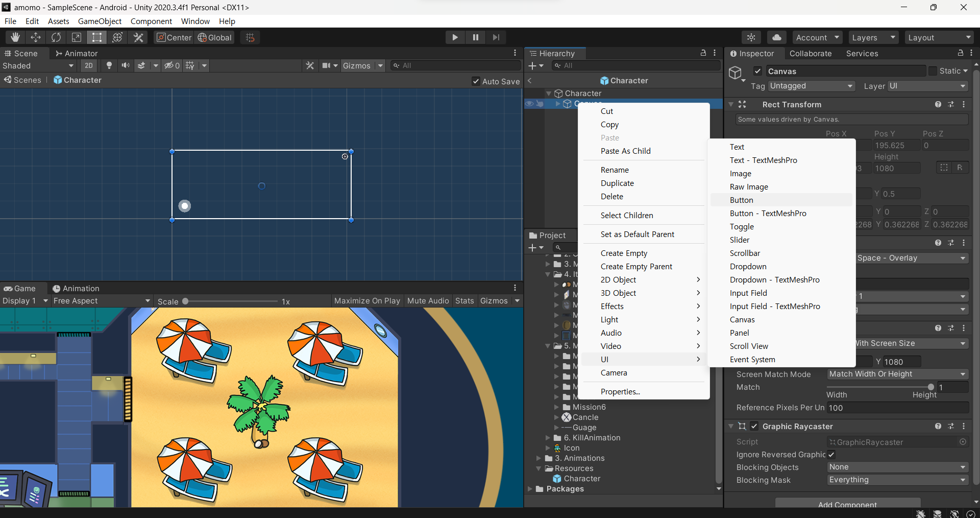Image resolution: width=980 pixels, height=518 pixels.
Task: Click Maximize On Play button
Action: [x=367, y=301]
